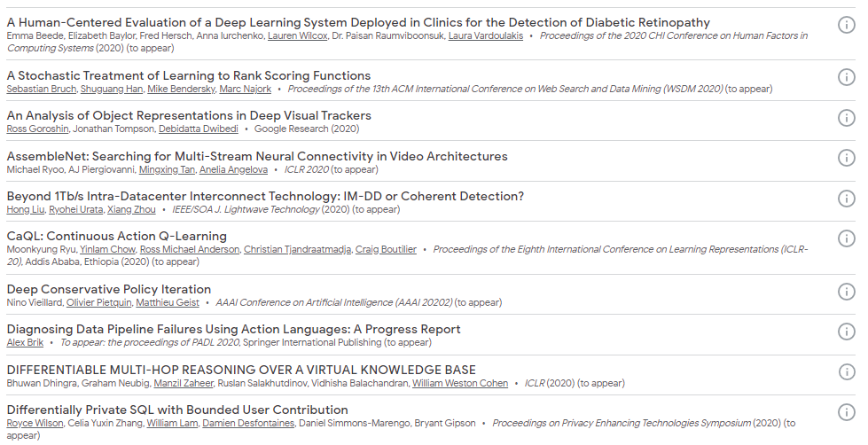
Task: Click author link Olivier Pietquin
Action: click(x=98, y=302)
